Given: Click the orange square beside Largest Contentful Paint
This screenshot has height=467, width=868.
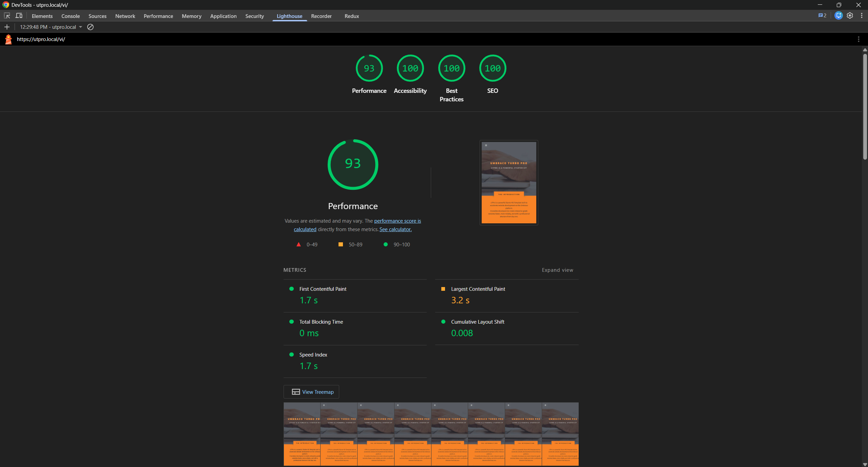Looking at the screenshot, I should (x=443, y=289).
